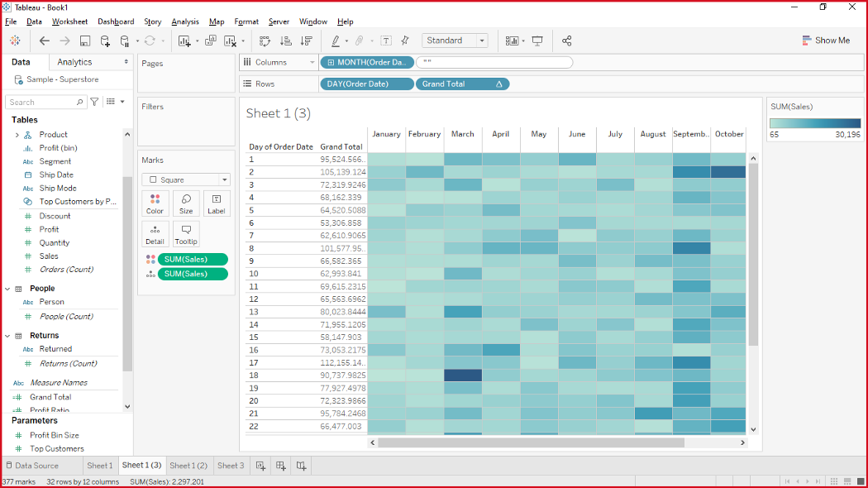
Task: Open the Analysis menu
Action: coord(185,22)
